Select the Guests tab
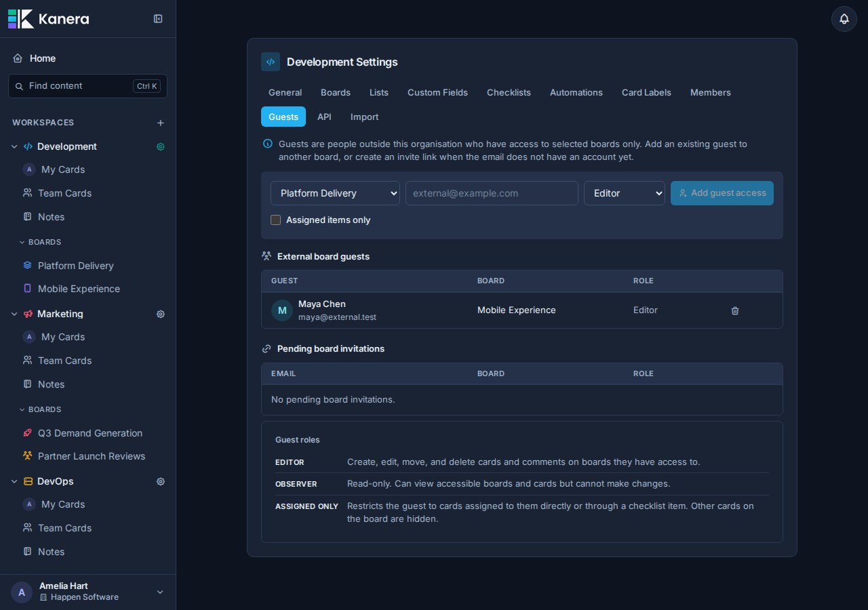Image resolution: width=868 pixels, height=610 pixels. pos(283,117)
